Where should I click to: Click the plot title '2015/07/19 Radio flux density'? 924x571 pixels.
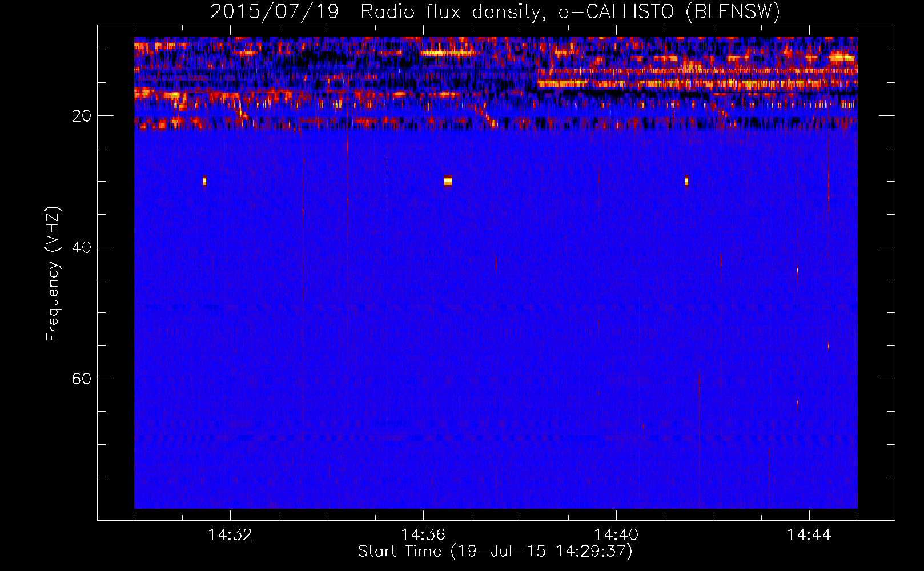[x=495, y=11]
